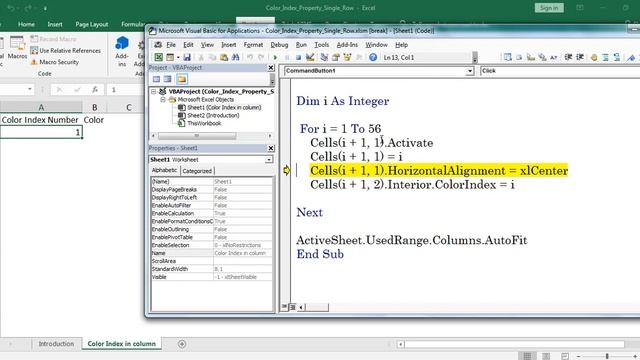The height and width of the screenshot is (360, 640).
Task: Click the blue Help question mark icon
Action: (373, 58)
